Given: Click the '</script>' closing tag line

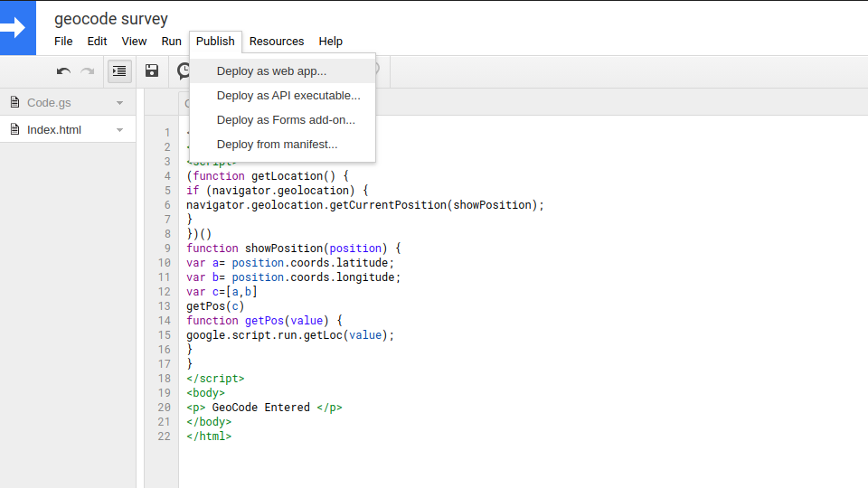Looking at the screenshot, I should point(215,379).
